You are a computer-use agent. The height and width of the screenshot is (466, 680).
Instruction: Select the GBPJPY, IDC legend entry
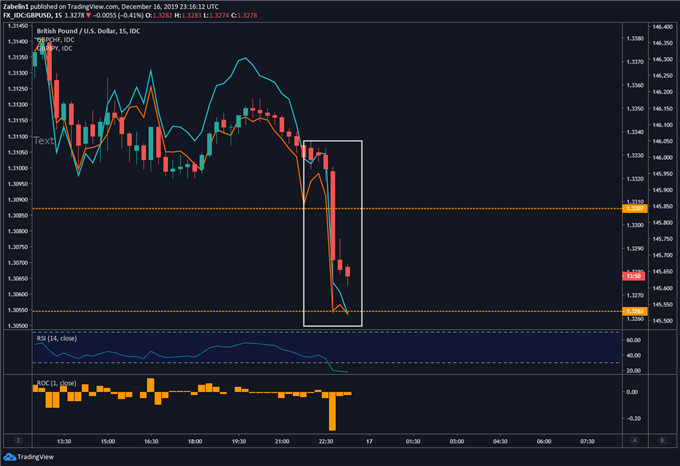coord(55,48)
